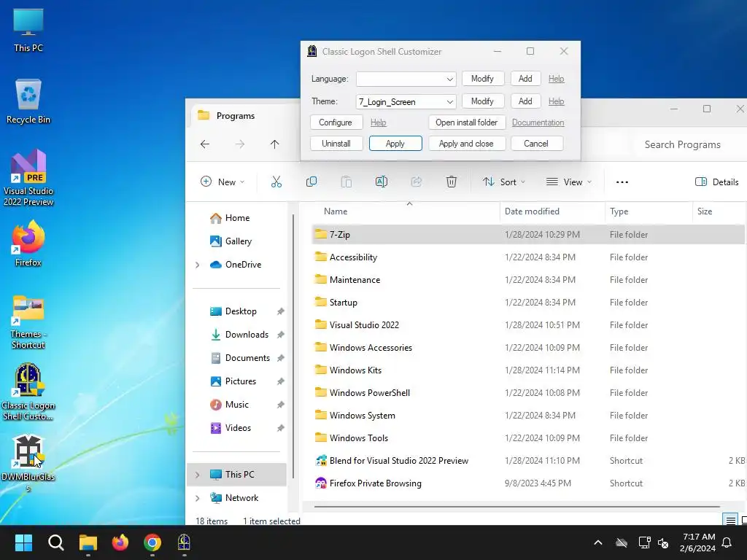Viewport: 747px width, 560px height.
Task: Click the Uninstall button
Action: coord(336,144)
